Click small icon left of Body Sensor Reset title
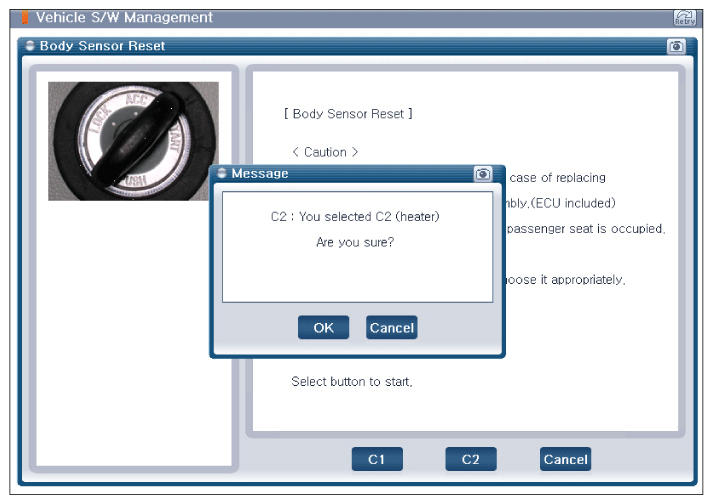 click(x=31, y=46)
